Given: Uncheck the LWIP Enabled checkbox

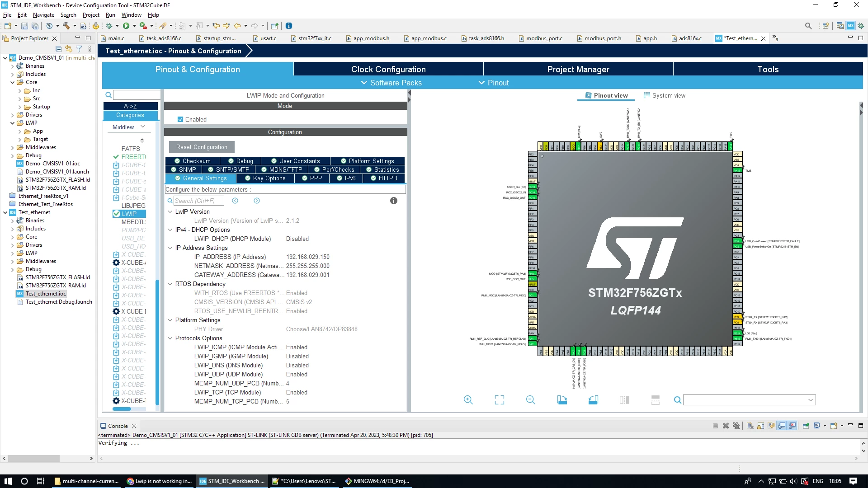Looking at the screenshot, I should pos(180,119).
